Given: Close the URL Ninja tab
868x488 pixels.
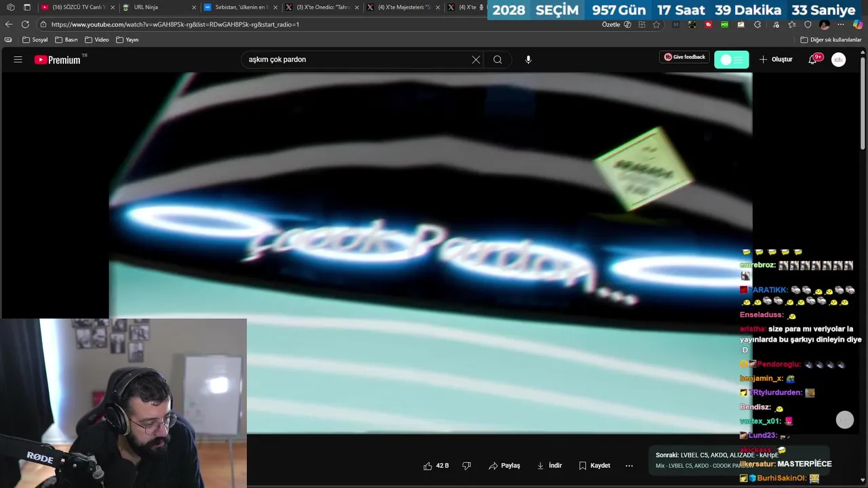Looking at the screenshot, I should 194,7.
